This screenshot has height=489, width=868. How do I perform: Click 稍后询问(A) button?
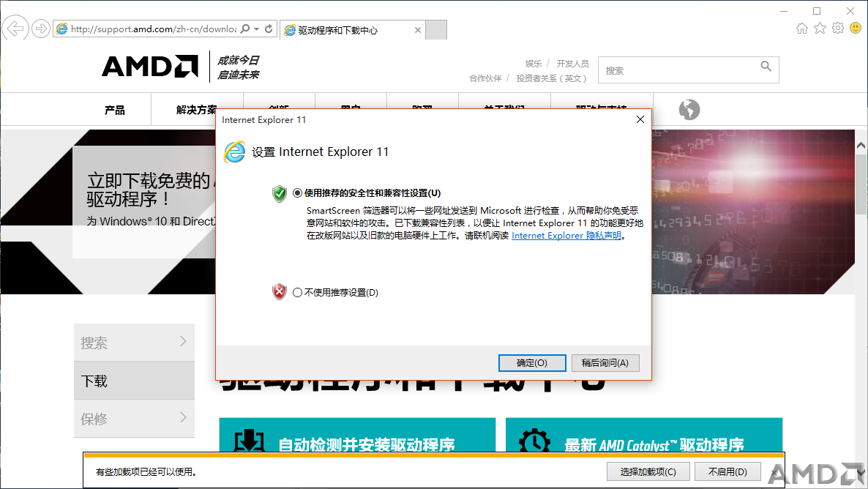(x=605, y=363)
